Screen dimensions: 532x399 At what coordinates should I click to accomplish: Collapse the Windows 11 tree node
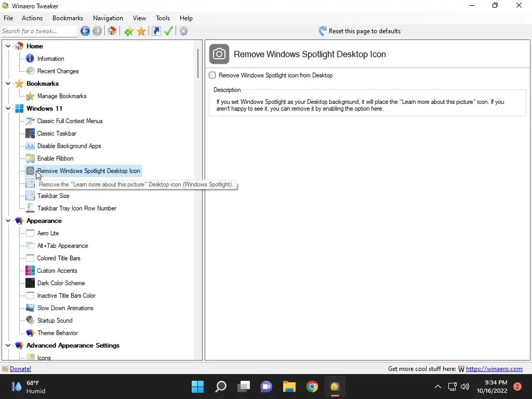[8, 108]
